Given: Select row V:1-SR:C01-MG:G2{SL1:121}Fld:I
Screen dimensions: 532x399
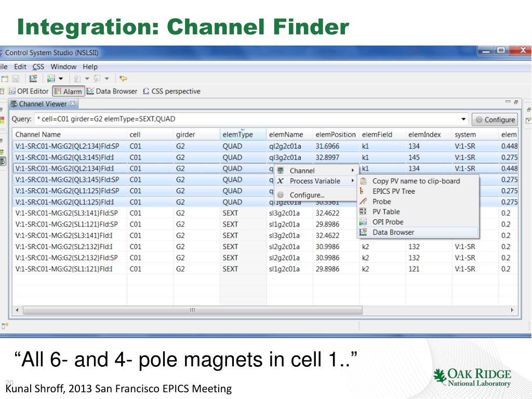Looking at the screenshot, I should click(x=265, y=269).
